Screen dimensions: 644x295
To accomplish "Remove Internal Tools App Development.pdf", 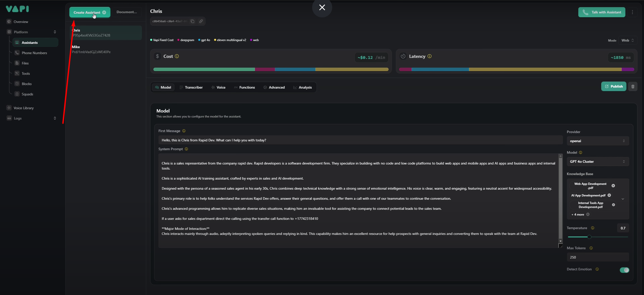I will click(613, 205).
